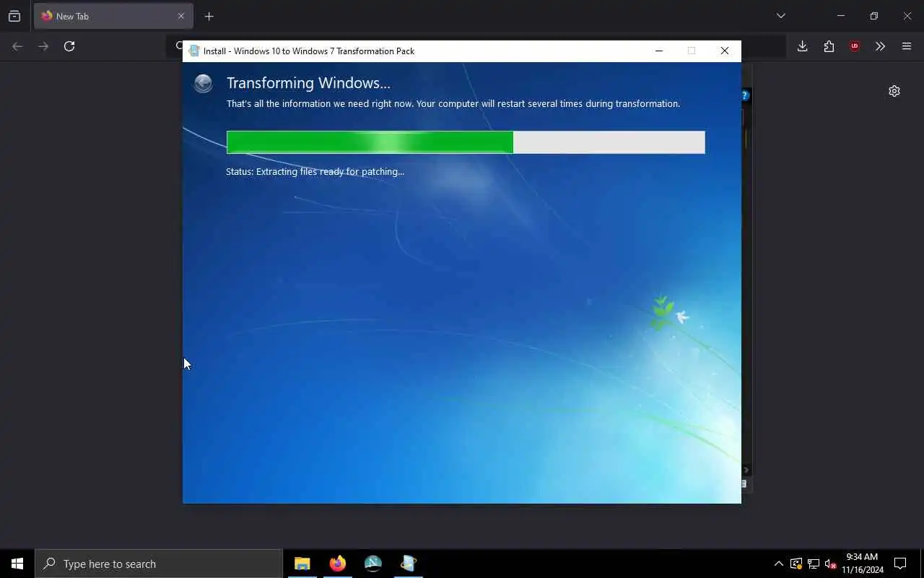924x578 pixels.
Task: Switch to Firefox on the taskbar
Action: (x=337, y=564)
